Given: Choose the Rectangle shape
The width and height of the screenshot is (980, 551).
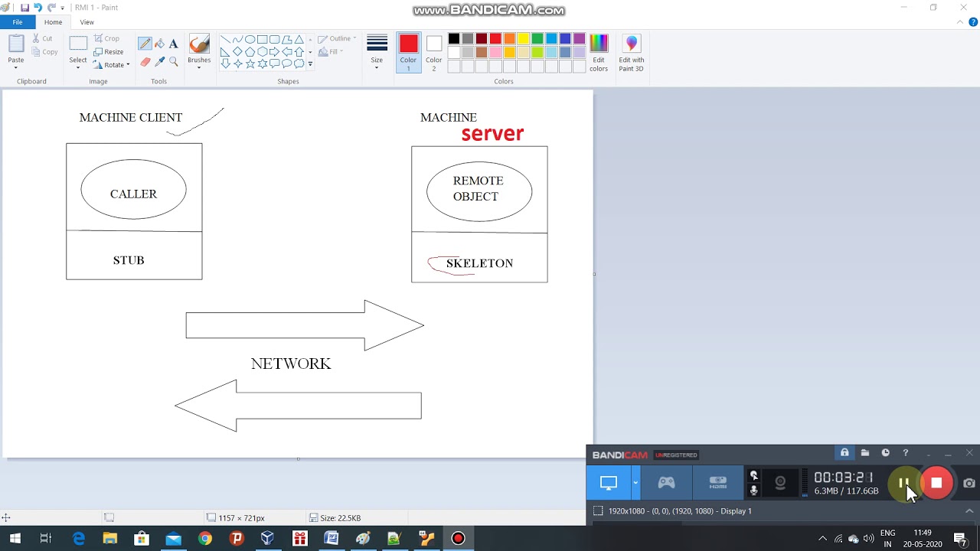Looking at the screenshot, I should (x=262, y=40).
